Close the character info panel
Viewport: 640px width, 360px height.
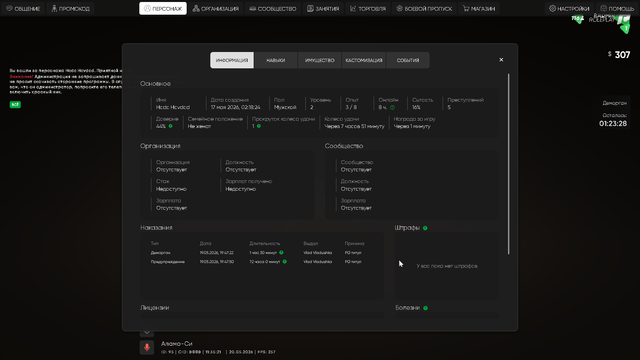click(x=501, y=60)
